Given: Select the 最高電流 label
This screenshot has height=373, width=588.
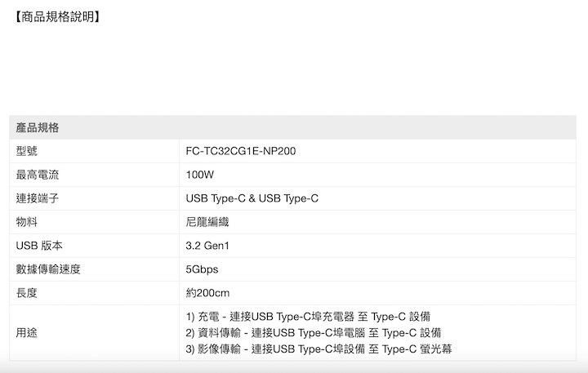Looking at the screenshot, I should (38, 175).
